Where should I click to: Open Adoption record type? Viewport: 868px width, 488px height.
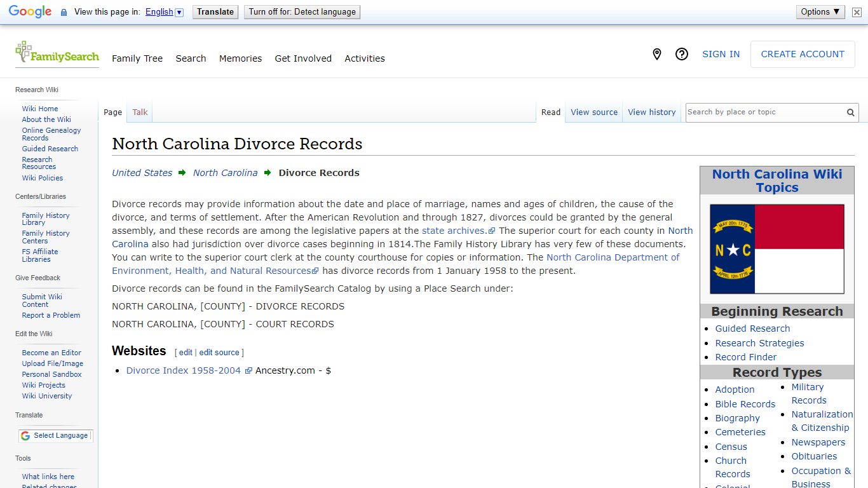point(735,390)
